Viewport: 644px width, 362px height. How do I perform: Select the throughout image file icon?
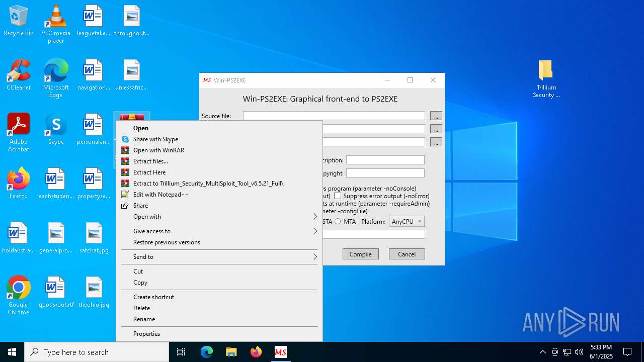(x=131, y=21)
